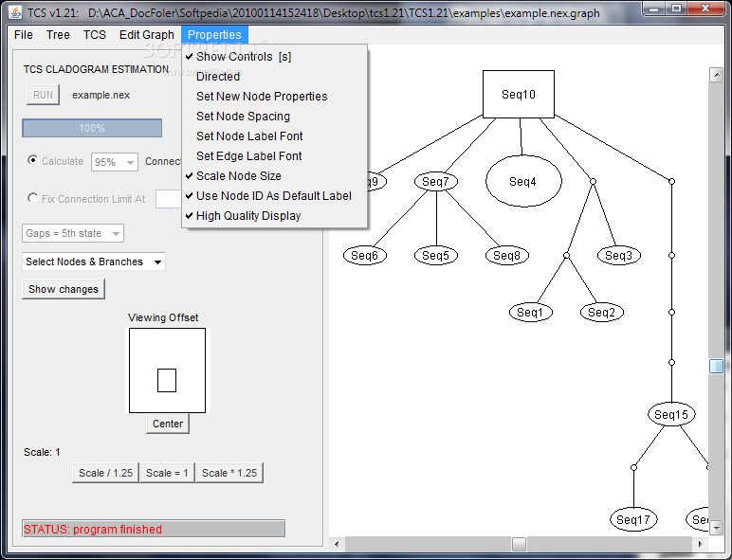Toggle Show Controls [s] option
Image resolution: width=732 pixels, height=560 pixels.
[x=275, y=57]
